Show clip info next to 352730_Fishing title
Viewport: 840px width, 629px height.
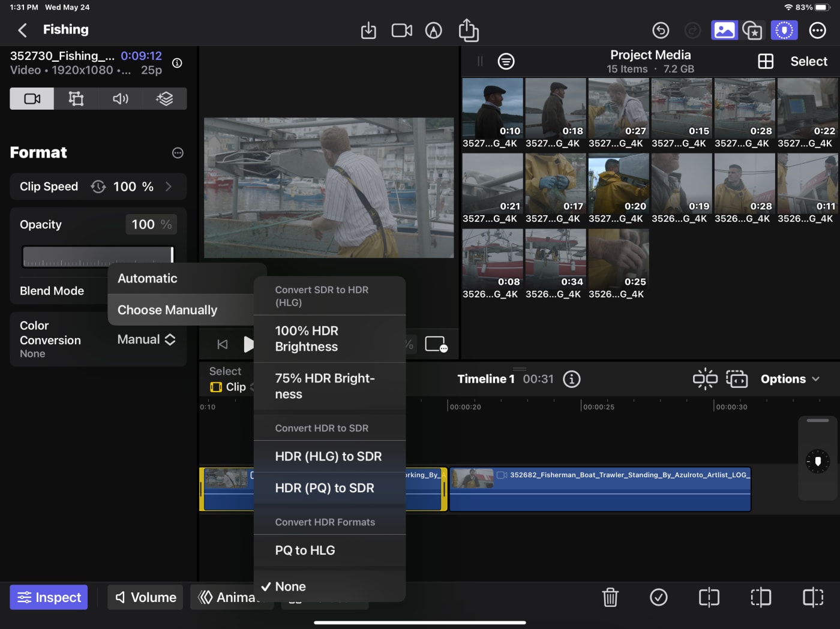[177, 63]
